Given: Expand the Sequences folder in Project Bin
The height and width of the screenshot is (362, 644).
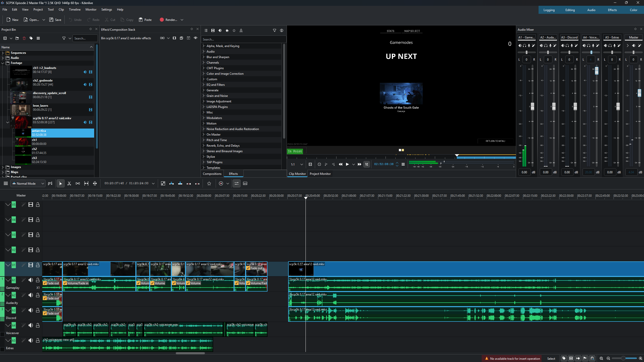Looking at the screenshot, I should [3, 53].
